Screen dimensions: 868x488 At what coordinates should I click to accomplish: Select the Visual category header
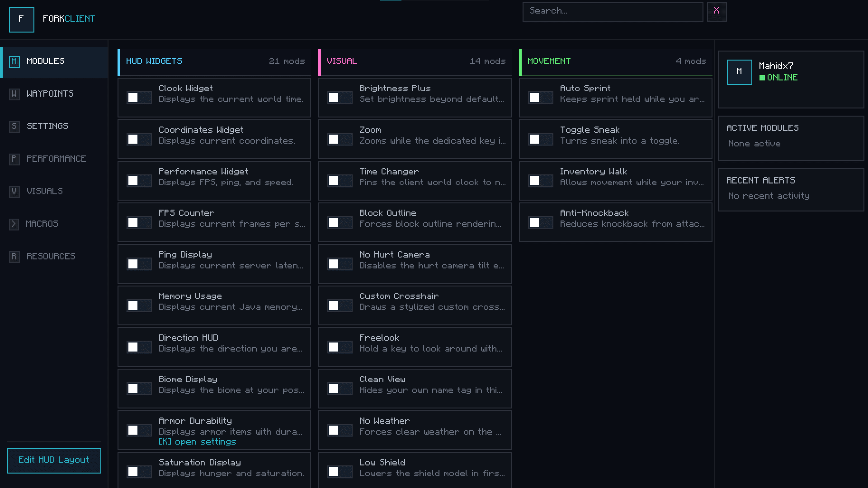(x=415, y=61)
